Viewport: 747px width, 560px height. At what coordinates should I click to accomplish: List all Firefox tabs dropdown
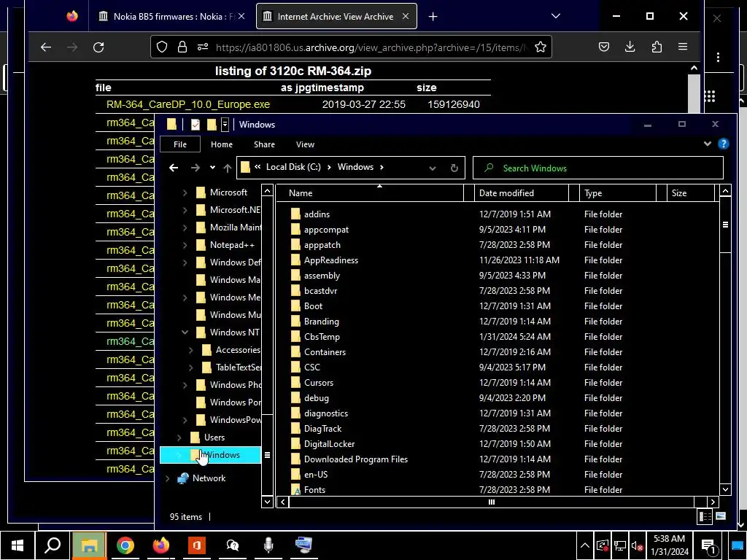[555, 16]
